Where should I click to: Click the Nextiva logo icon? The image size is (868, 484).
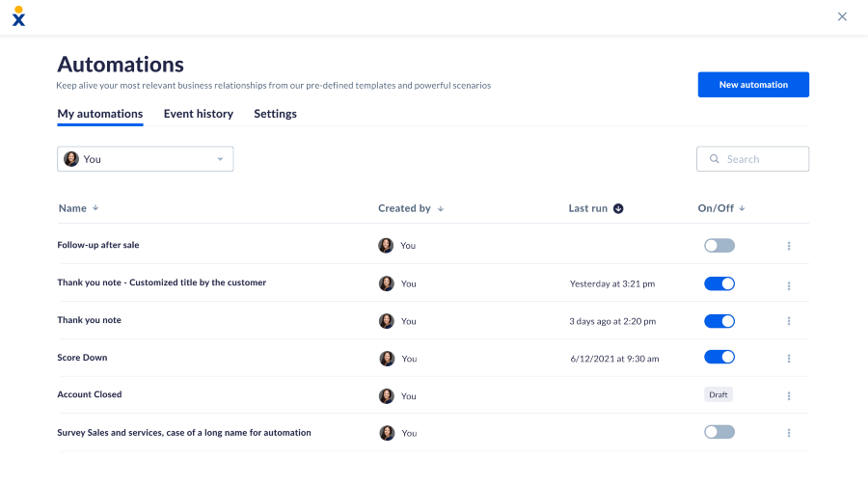click(x=19, y=16)
